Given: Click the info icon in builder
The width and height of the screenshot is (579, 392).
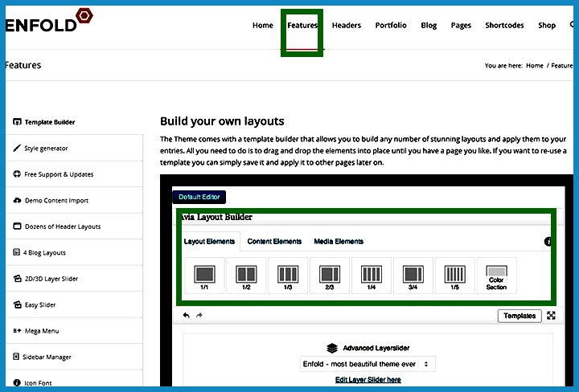Looking at the screenshot, I should 548,242.
